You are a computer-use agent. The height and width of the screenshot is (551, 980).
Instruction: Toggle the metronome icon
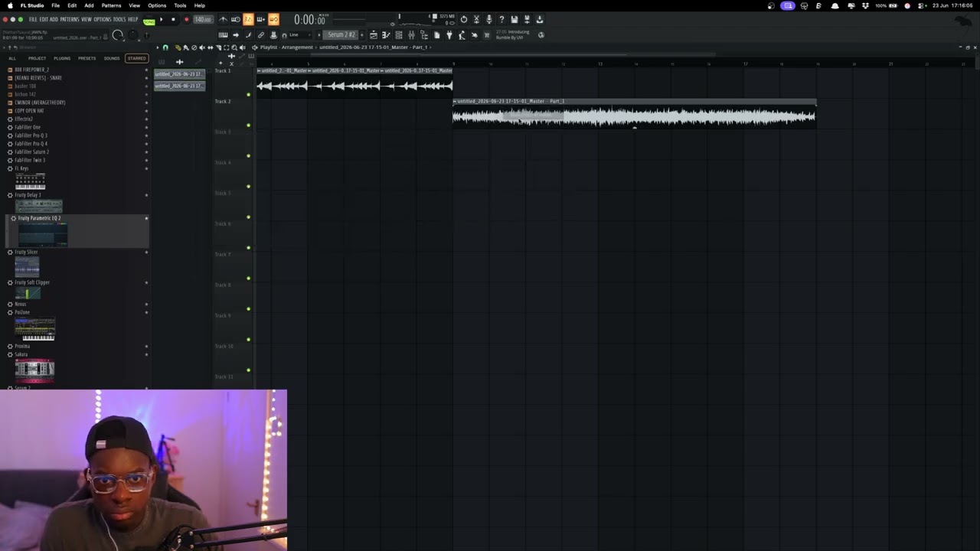tap(223, 19)
